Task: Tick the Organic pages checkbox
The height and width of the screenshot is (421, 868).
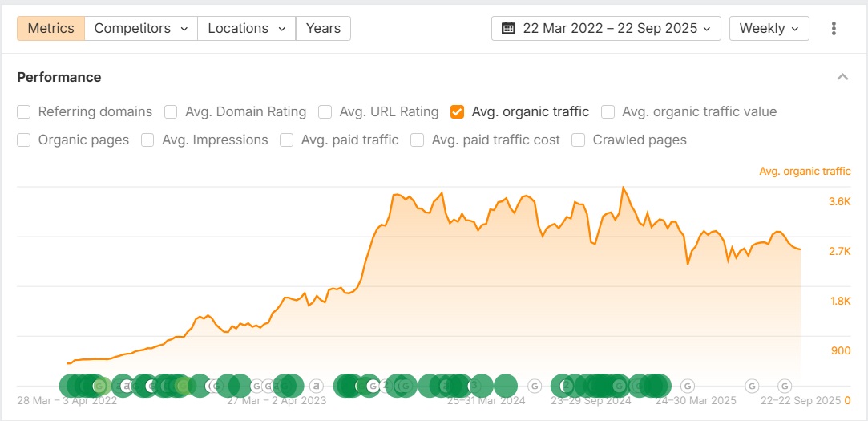Action: pyautogui.click(x=24, y=140)
